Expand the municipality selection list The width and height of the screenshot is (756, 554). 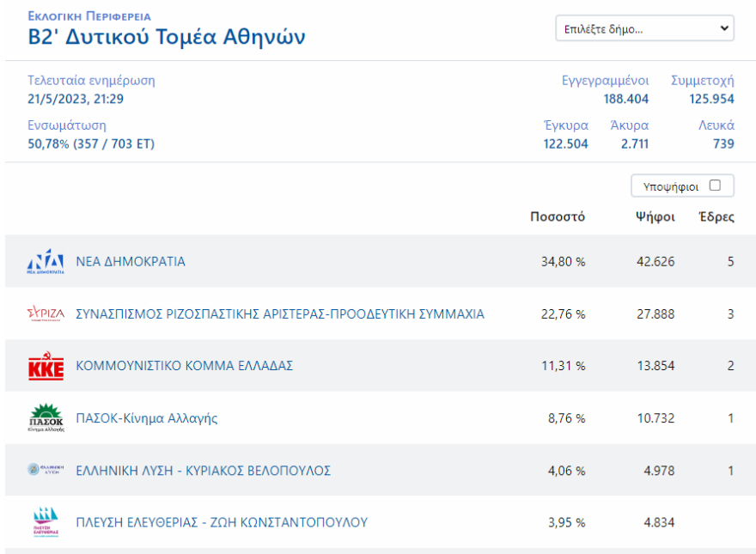pyautogui.click(x=644, y=28)
